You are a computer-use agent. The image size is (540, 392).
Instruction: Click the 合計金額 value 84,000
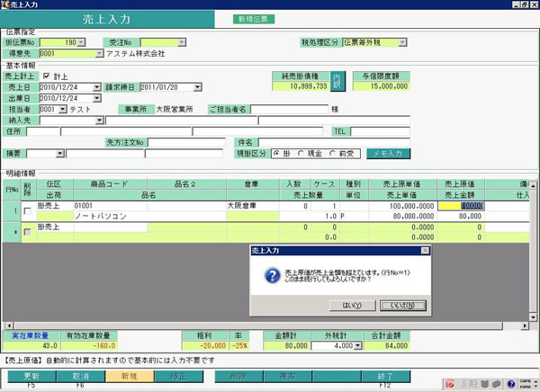[x=387, y=345]
